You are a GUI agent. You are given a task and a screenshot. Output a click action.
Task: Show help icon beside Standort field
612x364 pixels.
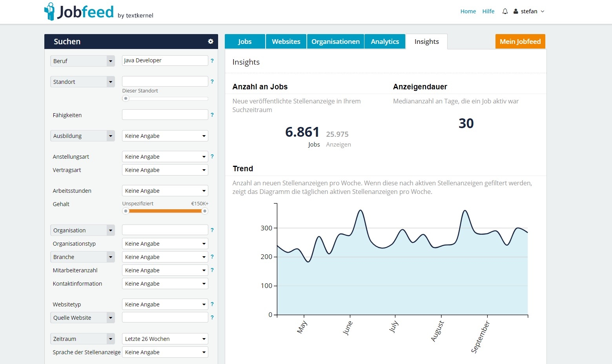pyautogui.click(x=212, y=81)
